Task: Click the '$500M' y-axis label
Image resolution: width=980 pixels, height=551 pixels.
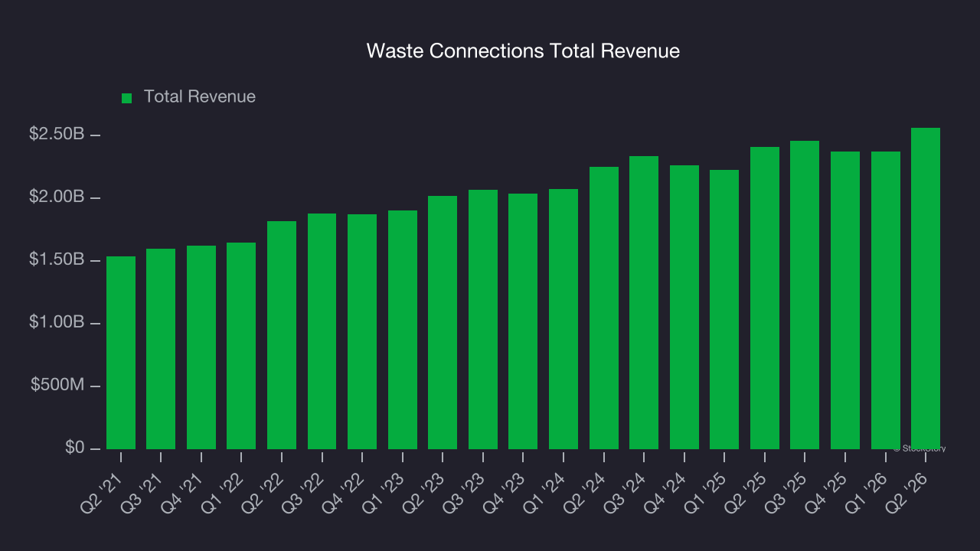Action: (x=58, y=385)
